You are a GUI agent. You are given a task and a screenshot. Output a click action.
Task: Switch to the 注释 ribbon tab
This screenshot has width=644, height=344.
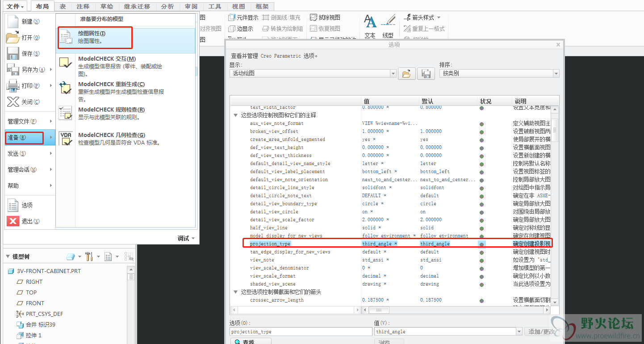coord(83,6)
